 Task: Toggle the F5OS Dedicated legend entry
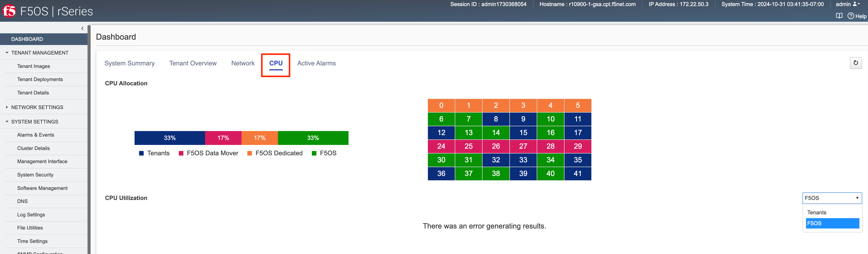275,153
